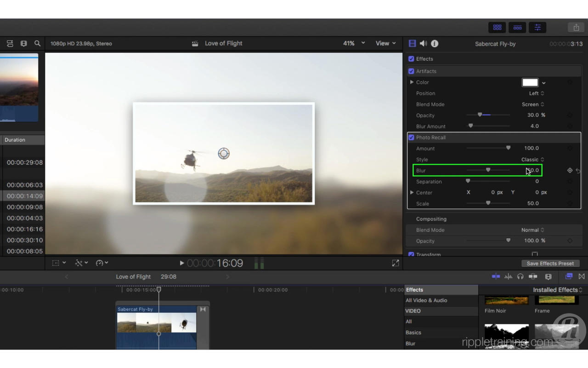Uncheck the Artifacts effect
Screen dimensions: 588x368
[411, 71]
